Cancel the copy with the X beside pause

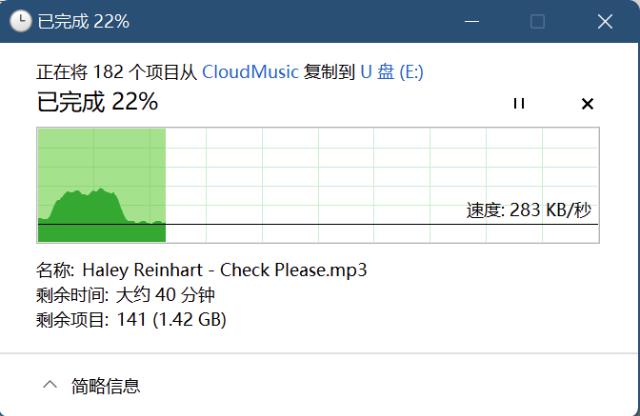coord(587,104)
